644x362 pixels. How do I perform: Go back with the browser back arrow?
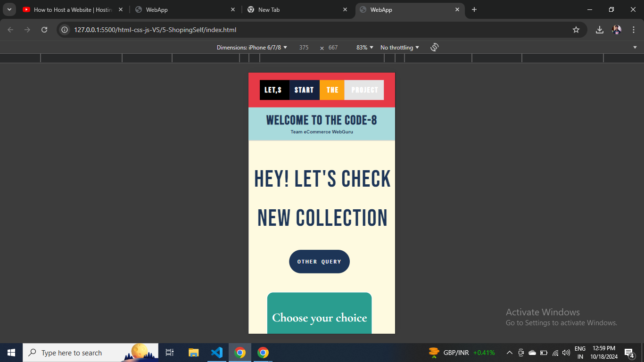click(x=10, y=30)
